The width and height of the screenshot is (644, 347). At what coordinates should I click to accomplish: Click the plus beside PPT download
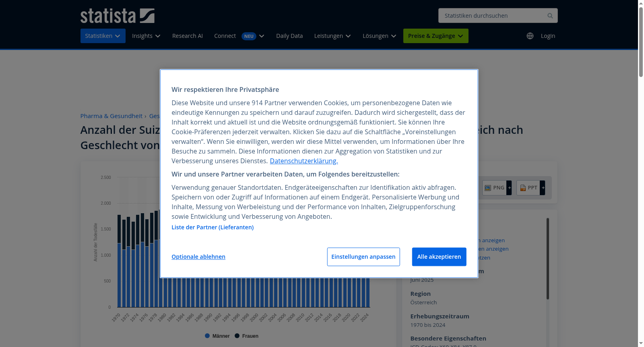(x=543, y=188)
